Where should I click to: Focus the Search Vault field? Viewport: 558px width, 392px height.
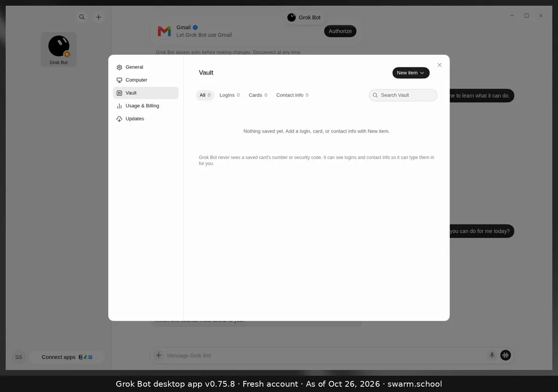pos(403,95)
